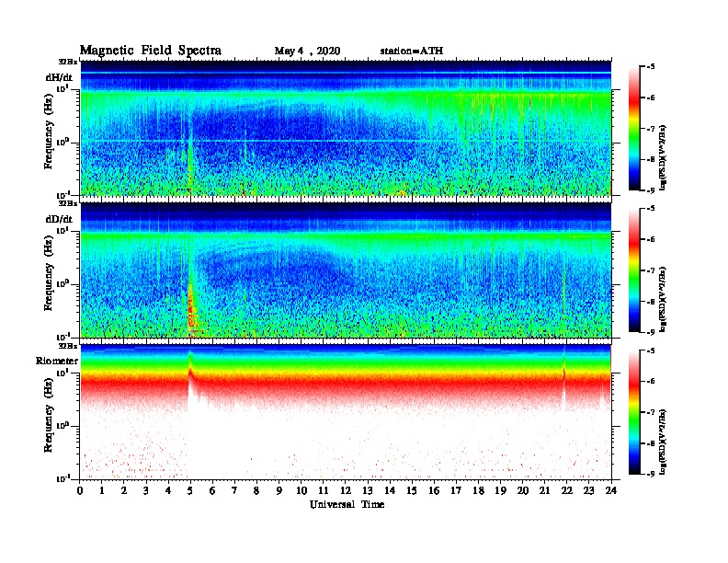728x563 pixels.
Task: Select hour tick label "3" on time axis
Action: [x=146, y=490]
